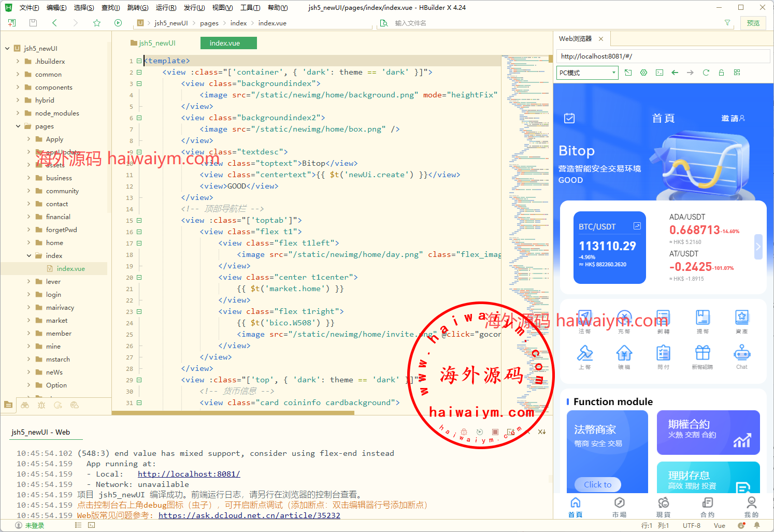Toggle the lock icon in browser toolbar
This screenshot has width=774, height=532.
pyautogui.click(x=721, y=73)
